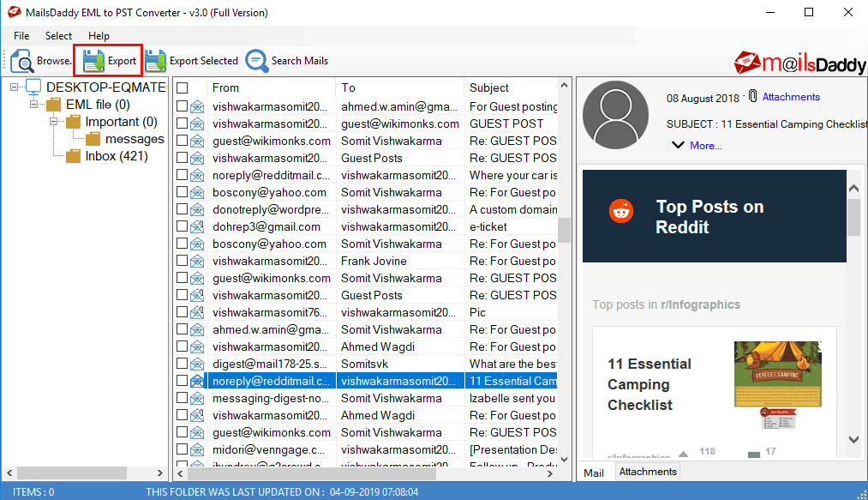Expand the More... details chevron
This screenshot has width=868, height=500.
678,145
